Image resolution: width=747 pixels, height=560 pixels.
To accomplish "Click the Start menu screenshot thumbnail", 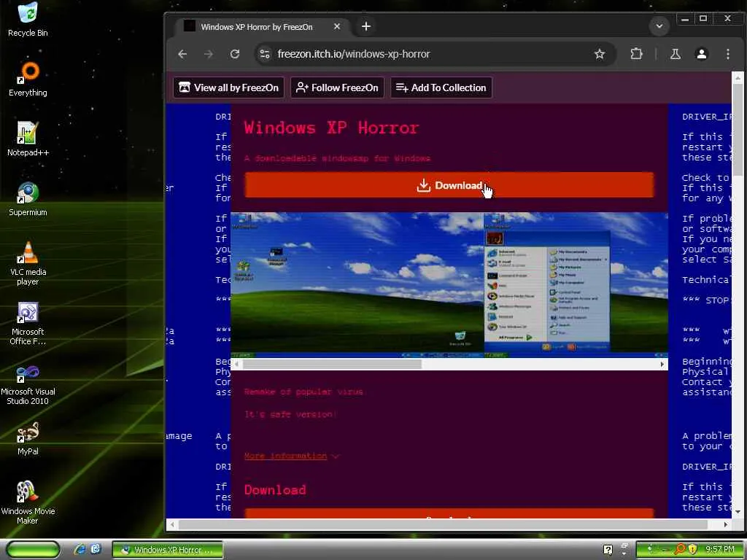I will point(576,284).
